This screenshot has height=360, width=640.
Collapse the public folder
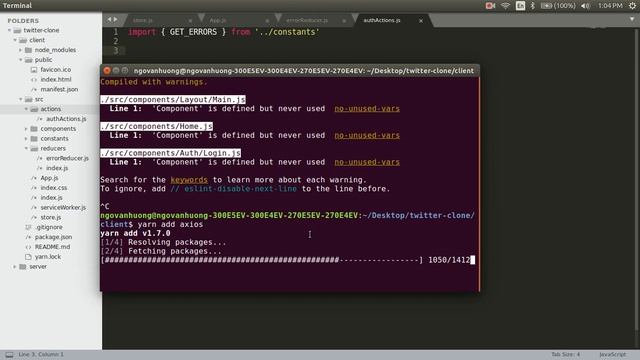[21, 60]
